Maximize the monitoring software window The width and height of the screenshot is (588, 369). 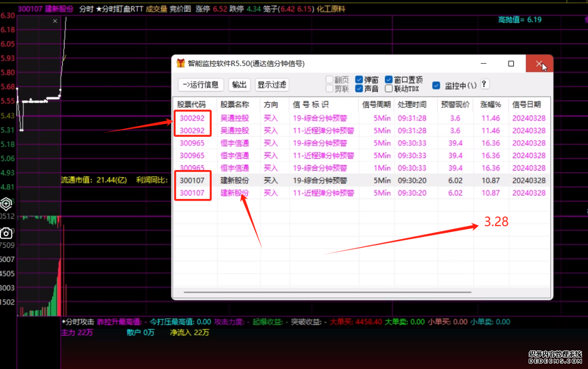tap(511, 64)
